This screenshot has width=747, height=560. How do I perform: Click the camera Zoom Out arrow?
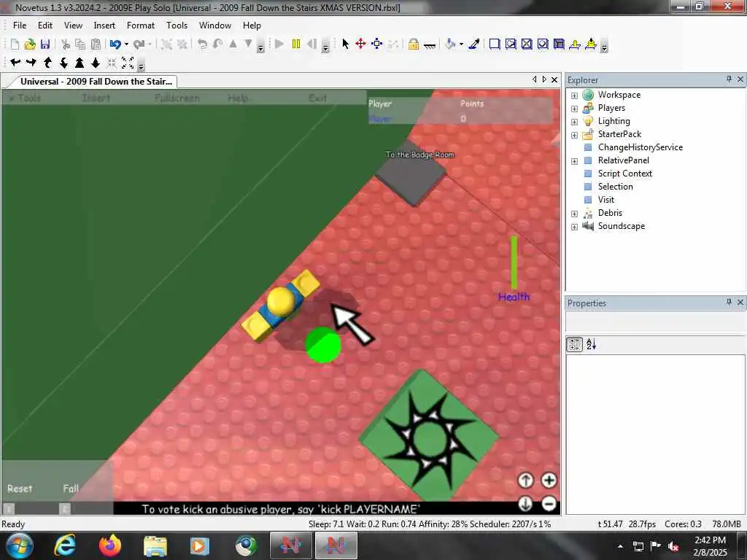pos(96,63)
